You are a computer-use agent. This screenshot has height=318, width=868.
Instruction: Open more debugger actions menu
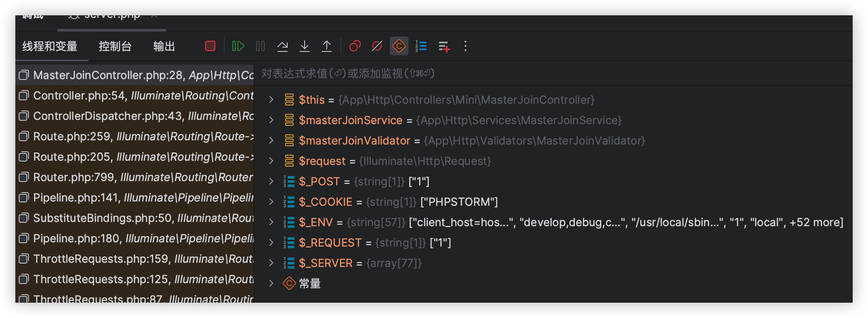(465, 46)
